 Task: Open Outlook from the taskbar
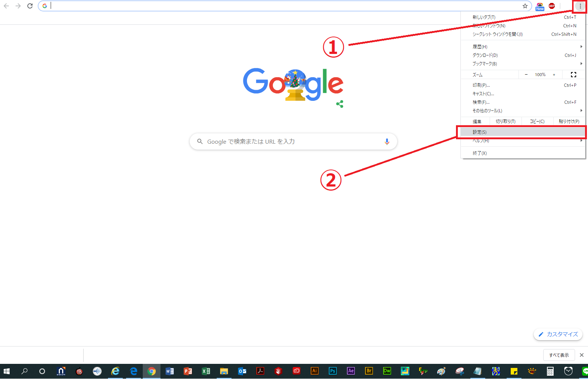point(242,371)
